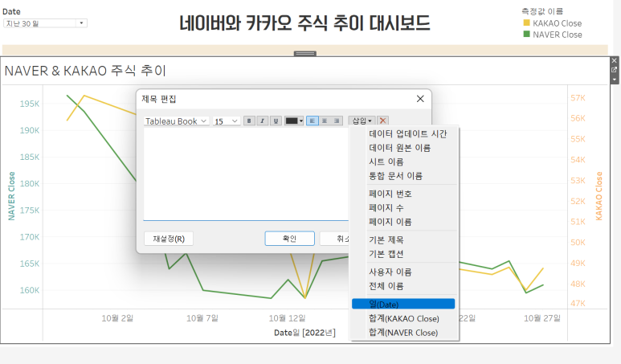Open dashboard item's more options arrow

[615, 80]
